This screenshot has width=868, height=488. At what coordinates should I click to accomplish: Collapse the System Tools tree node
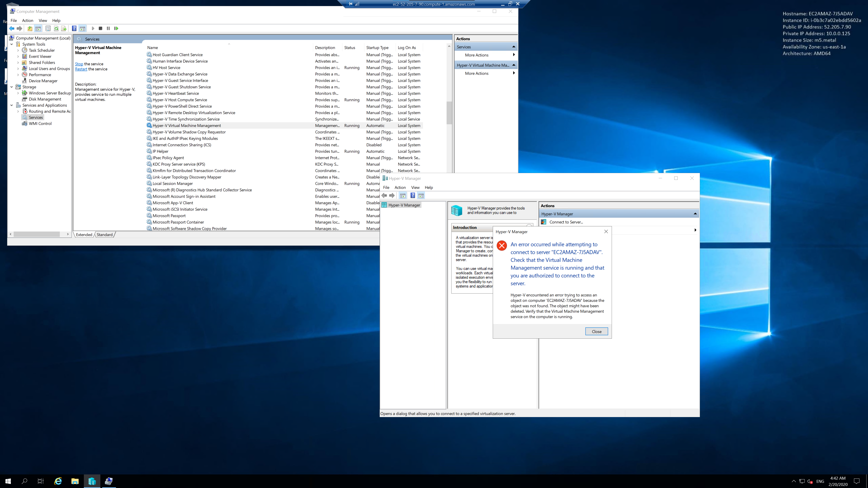(x=12, y=44)
